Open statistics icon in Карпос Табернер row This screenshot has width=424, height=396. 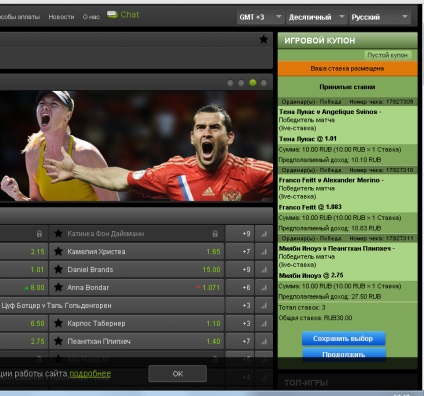click(x=264, y=323)
